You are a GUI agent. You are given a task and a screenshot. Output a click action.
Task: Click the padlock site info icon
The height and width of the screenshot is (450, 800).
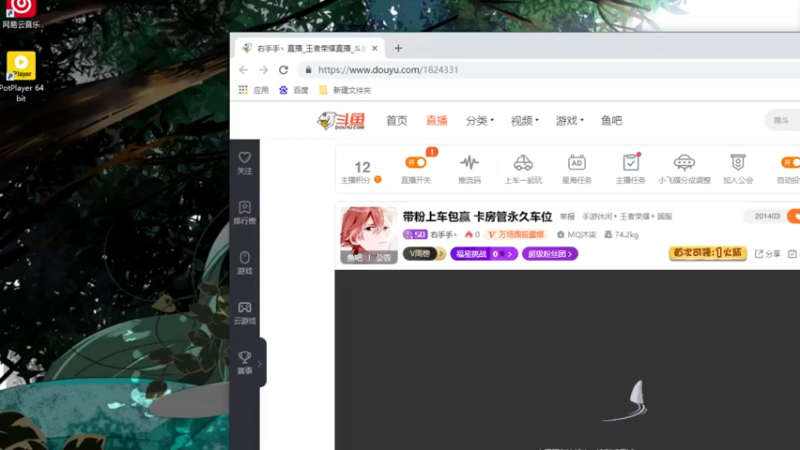click(308, 70)
